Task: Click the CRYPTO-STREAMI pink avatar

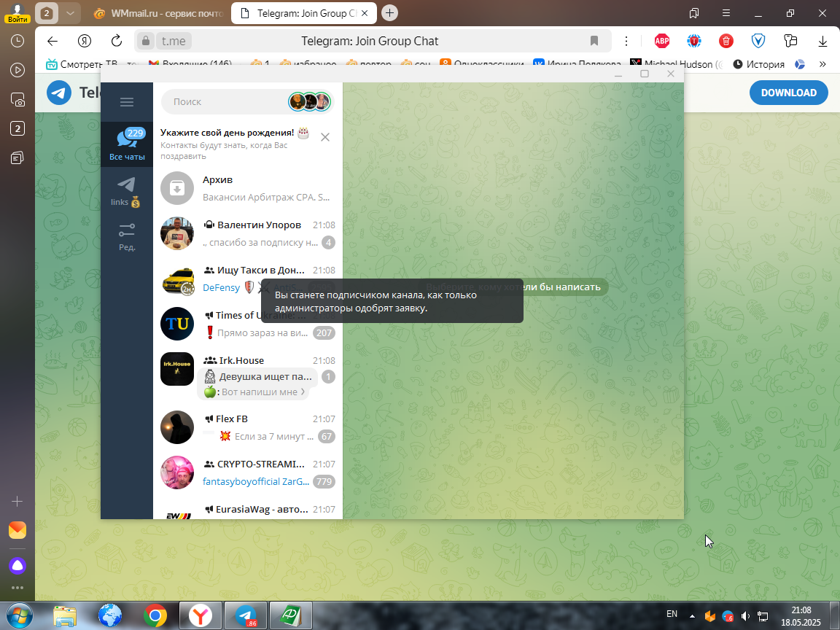Action: point(177,472)
